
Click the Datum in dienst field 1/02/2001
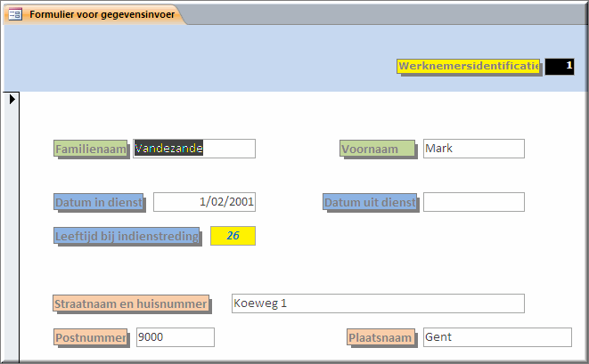coord(204,202)
